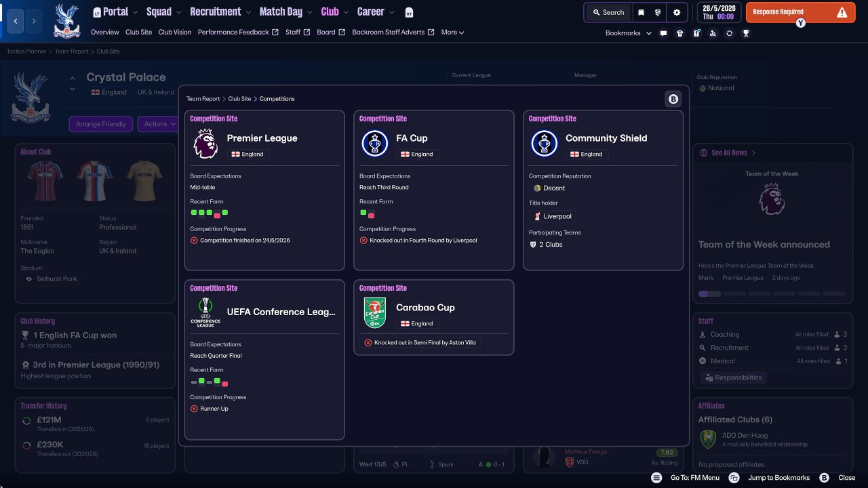The height and width of the screenshot is (488, 868).
Task: Click the England flag chip under Carabao Cup
Action: click(417, 323)
